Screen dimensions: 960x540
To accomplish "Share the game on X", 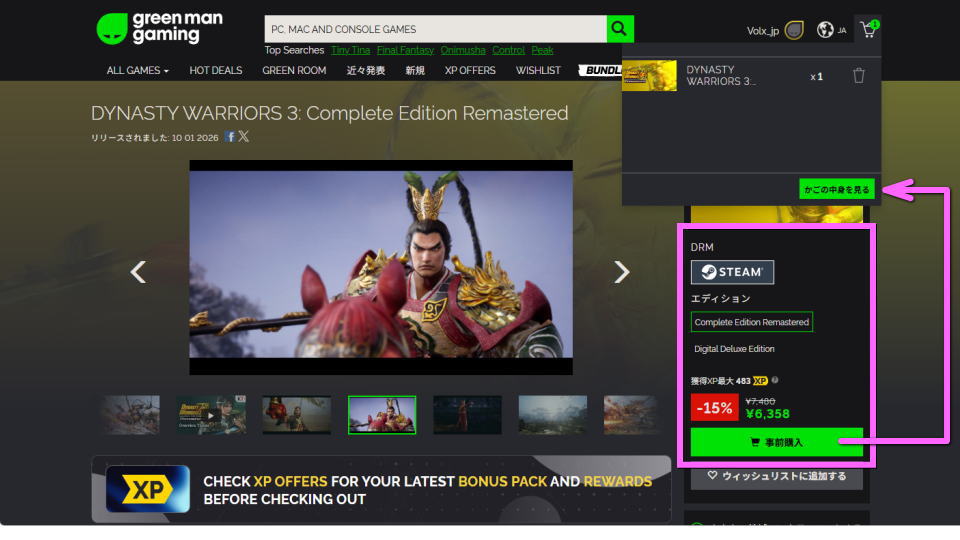I will 244,136.
